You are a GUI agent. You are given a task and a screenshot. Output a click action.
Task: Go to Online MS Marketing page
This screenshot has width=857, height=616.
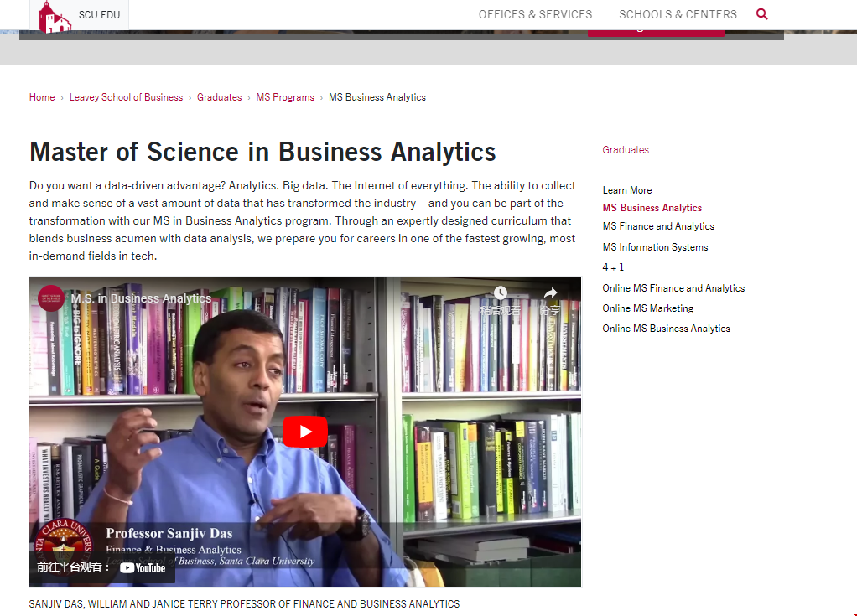click(x=647, y=308)
